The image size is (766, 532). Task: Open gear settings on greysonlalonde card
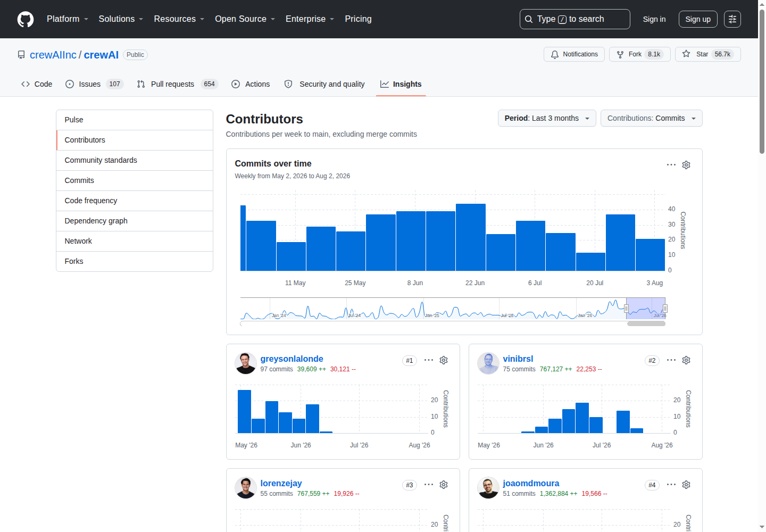[444, 360]
